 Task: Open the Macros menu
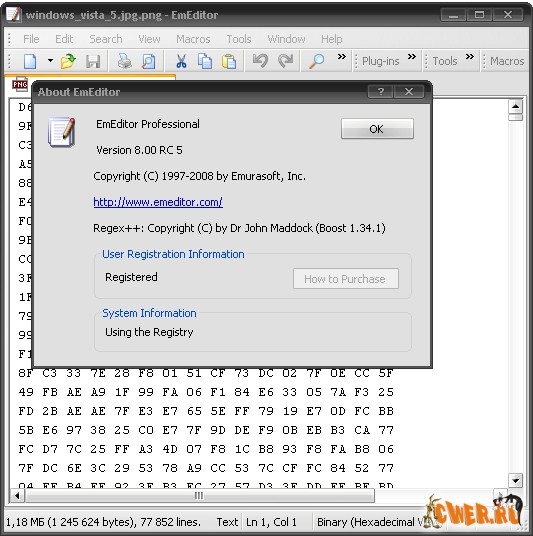coord(193,39)
